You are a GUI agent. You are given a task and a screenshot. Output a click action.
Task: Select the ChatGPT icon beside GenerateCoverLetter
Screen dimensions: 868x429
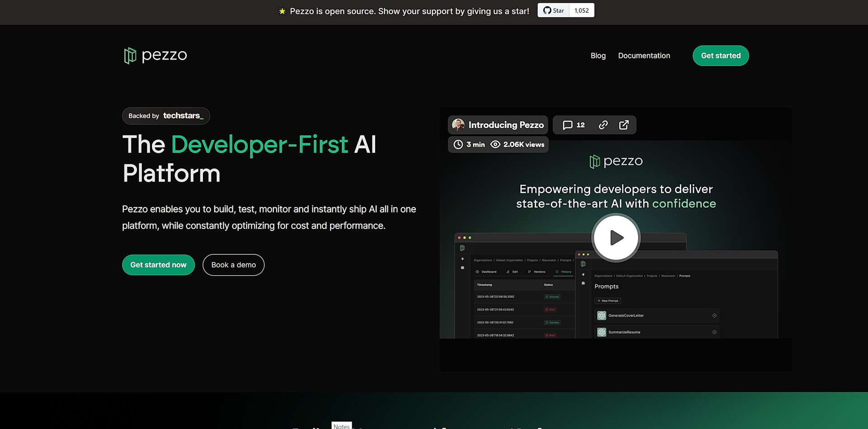[x=601, y=315]
